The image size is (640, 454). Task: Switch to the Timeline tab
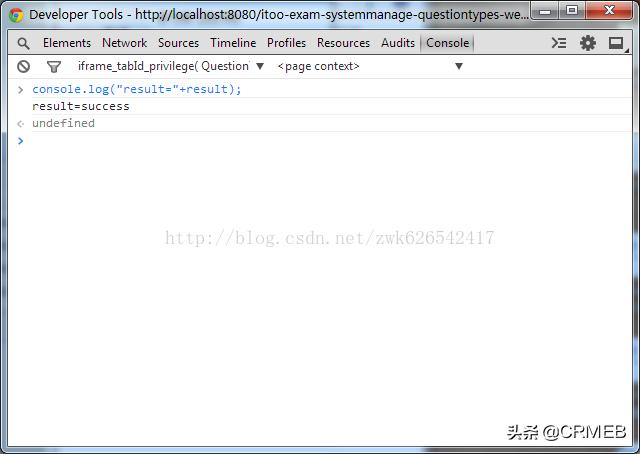[233, 43]
